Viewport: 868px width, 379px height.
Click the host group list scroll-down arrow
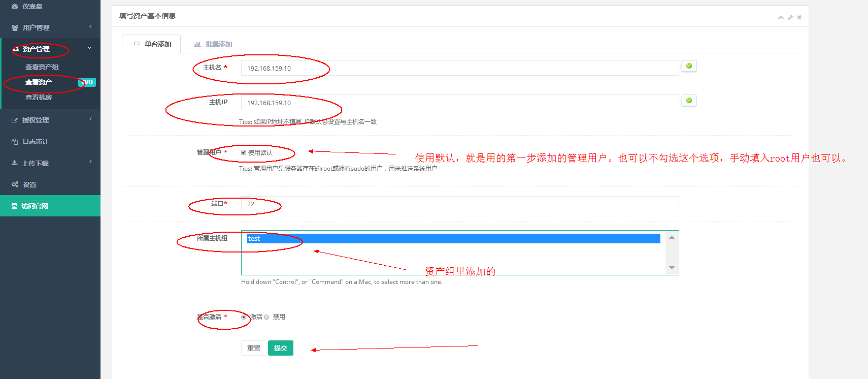[672, 268]
